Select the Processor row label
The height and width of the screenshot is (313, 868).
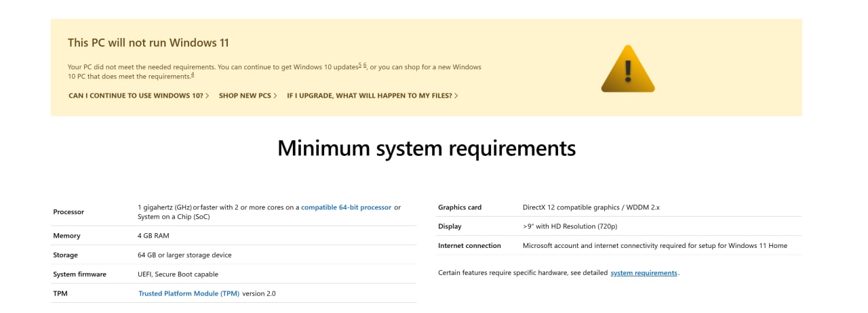coord(68,212)
